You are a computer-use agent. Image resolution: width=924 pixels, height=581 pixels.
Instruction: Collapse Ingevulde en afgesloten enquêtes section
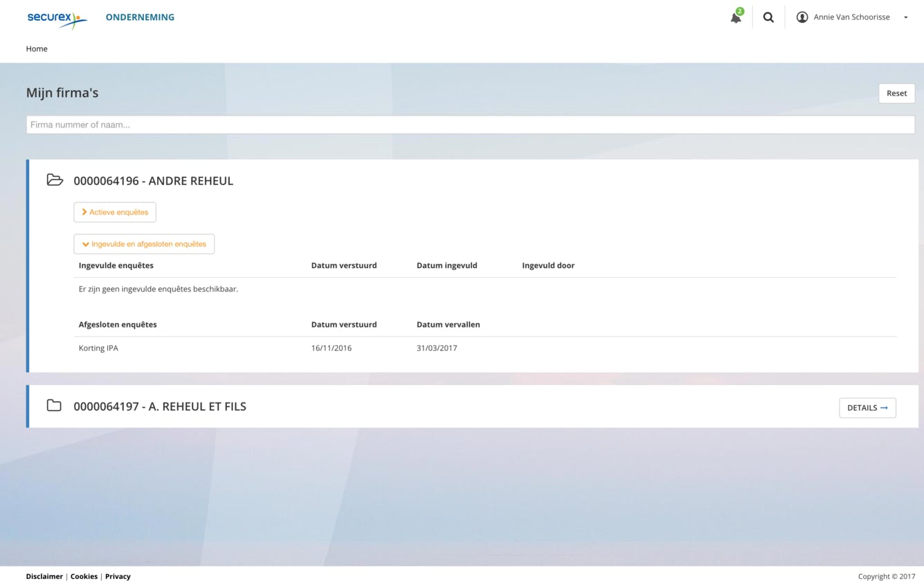(144, 244)
